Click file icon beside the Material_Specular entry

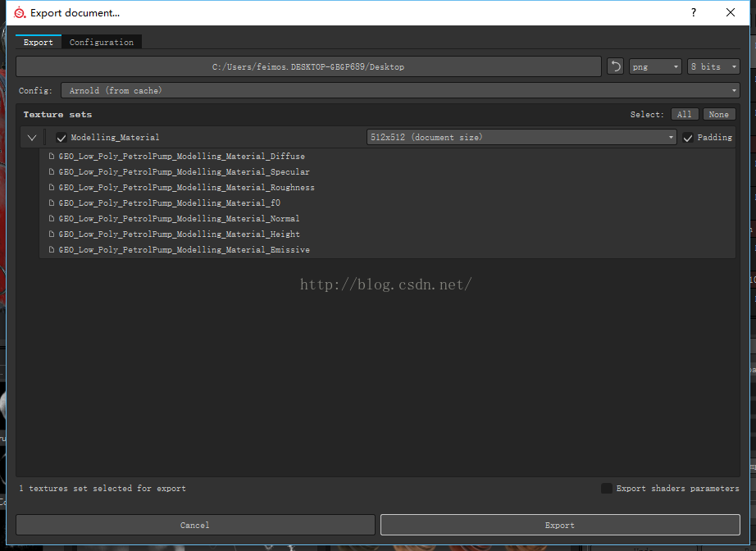tap(51, 171)
